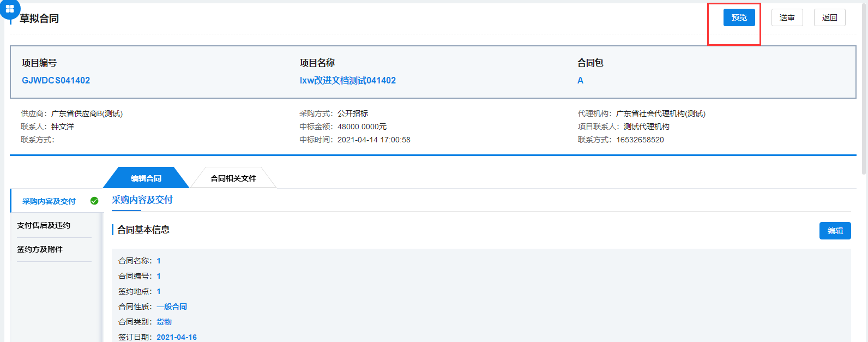Image resolution: width=868 pixels, height=342 pixels.
Task: Go back using the 返回 button
Action: click(829, 17)
